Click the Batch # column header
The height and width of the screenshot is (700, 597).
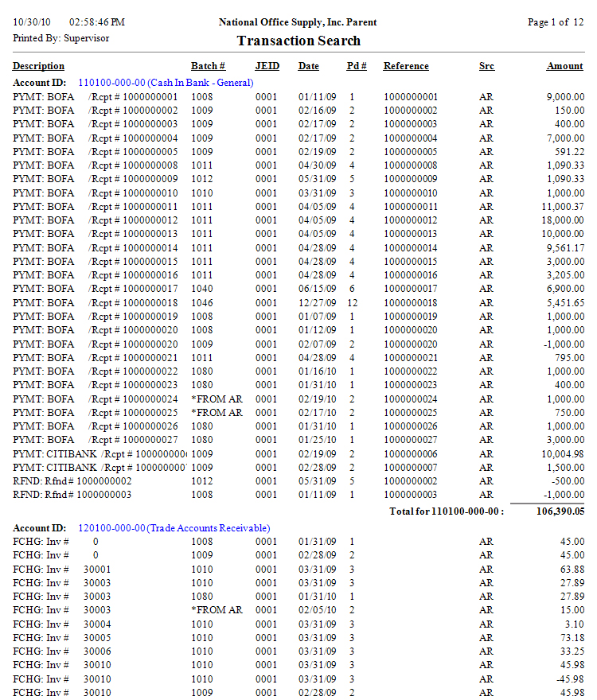pyautogui.click(x=208, y=66)
